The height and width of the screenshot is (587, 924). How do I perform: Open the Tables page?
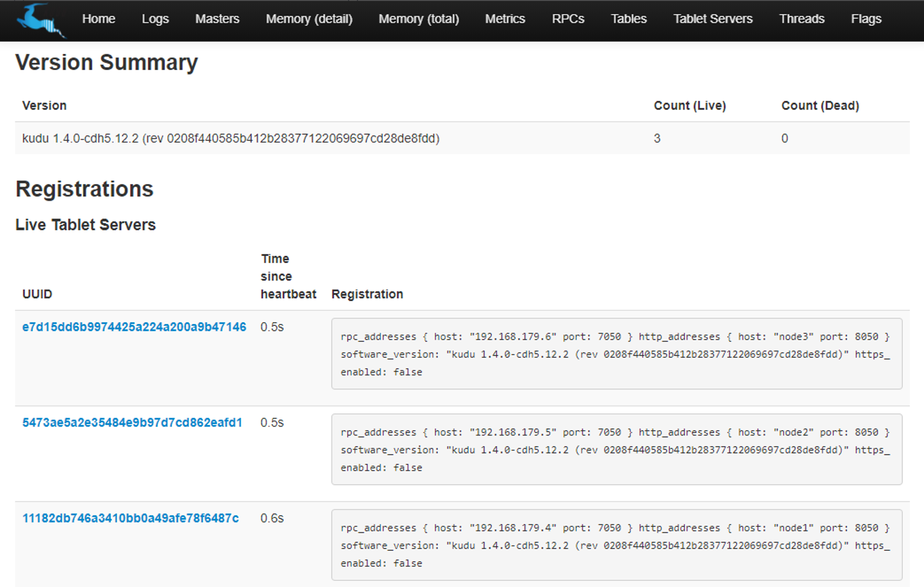coord(628,19)
